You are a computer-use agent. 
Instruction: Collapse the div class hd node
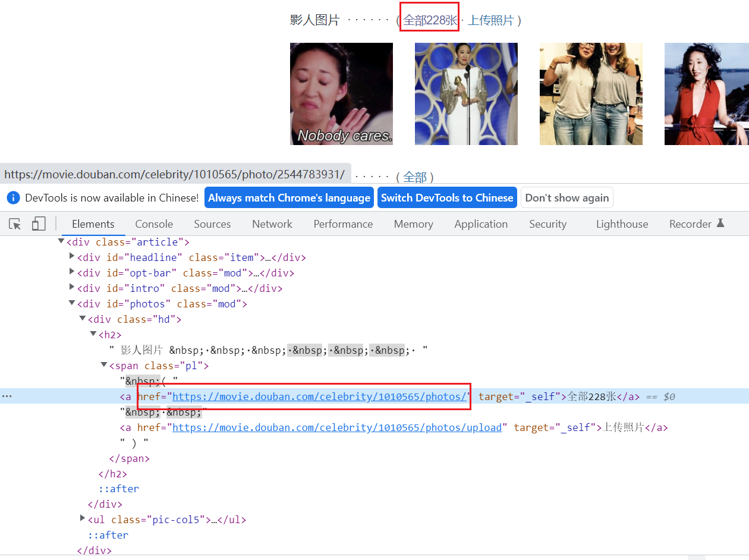click(83, 318)
